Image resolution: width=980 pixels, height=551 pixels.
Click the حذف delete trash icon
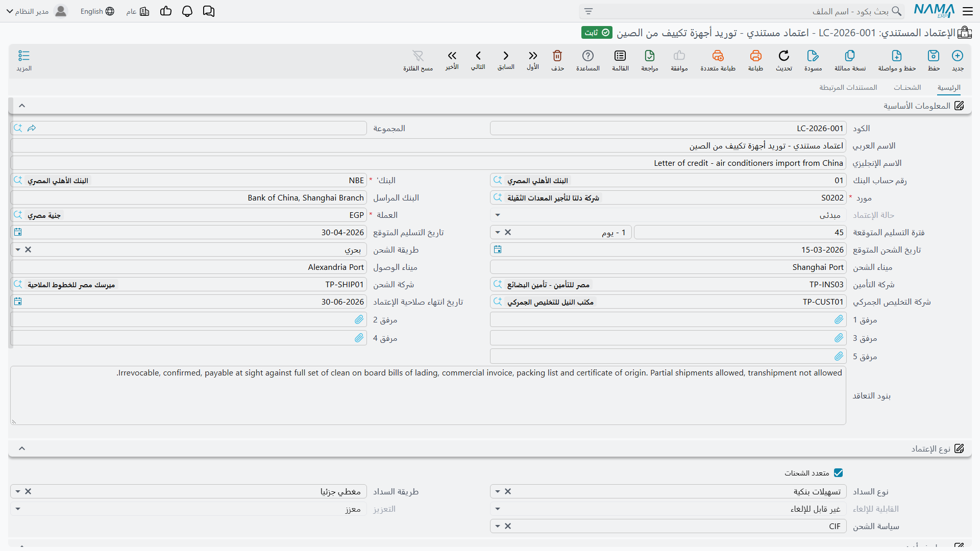557,56
